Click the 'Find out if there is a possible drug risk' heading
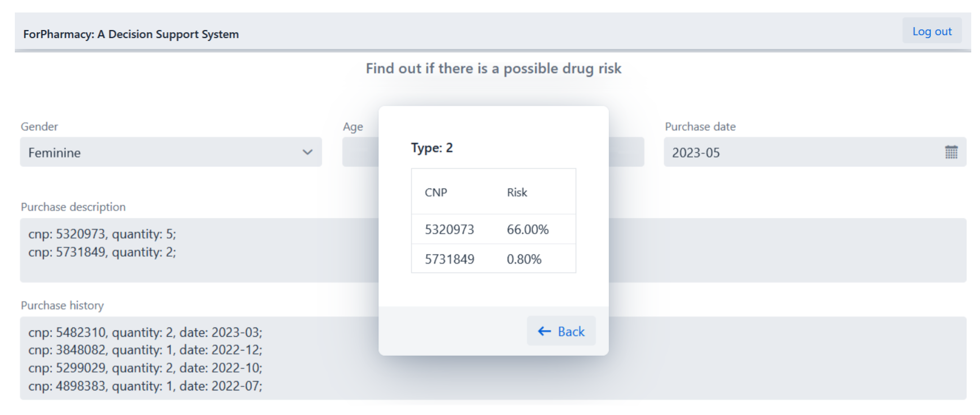This screenshot has height=415, width=980. point(493,68)
